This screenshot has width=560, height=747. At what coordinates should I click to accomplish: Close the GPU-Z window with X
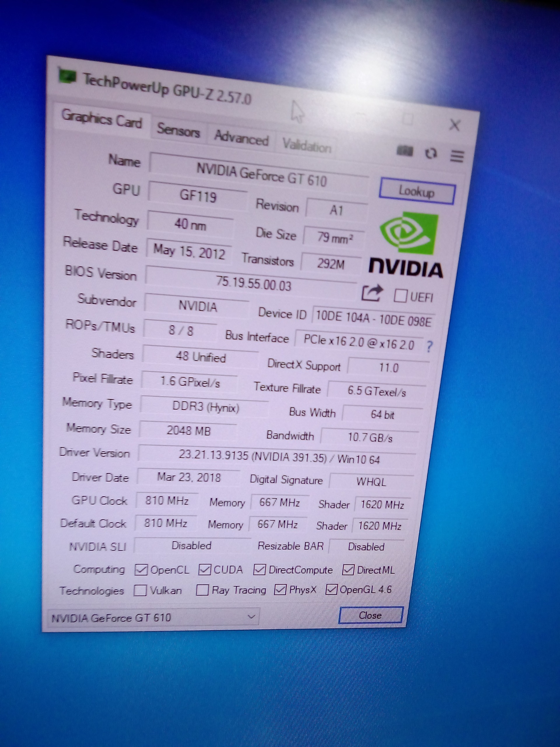[455, 125]
